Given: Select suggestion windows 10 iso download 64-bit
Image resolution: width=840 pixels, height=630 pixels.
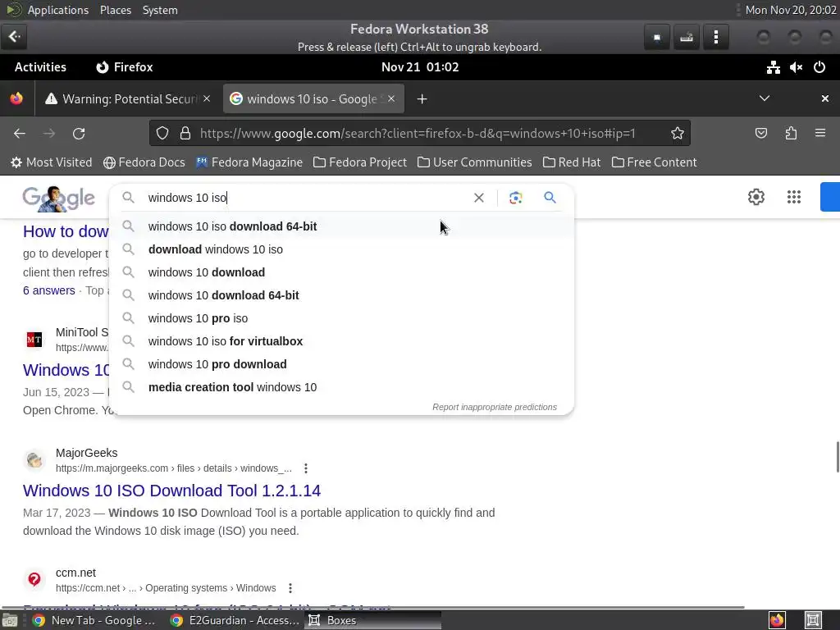Looking at the screenshot, I should 342,226.
